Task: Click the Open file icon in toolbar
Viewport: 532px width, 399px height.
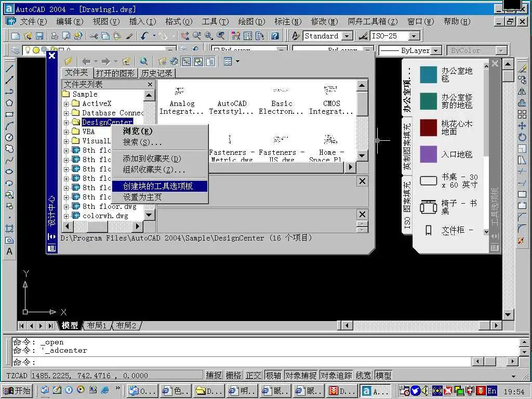Action: (x=28, y=36)
